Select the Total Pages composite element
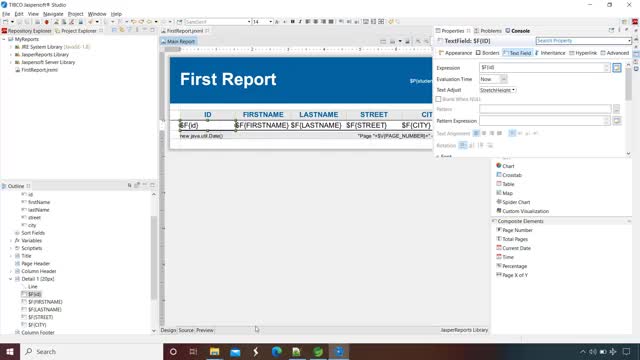Image resolution: width=640 pixels, height=360 pixels. point(512,239)
